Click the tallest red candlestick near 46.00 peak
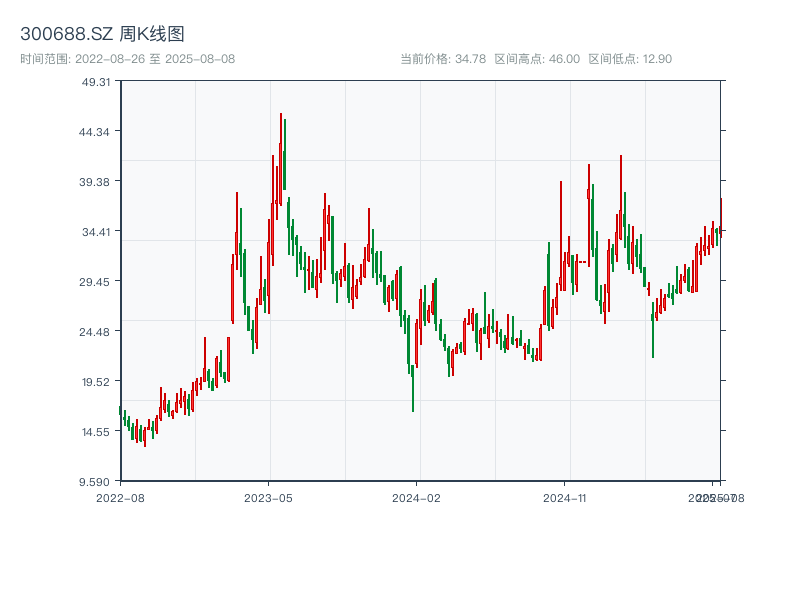The width and height of the screenshot is (800, 600). pos(281,159)
